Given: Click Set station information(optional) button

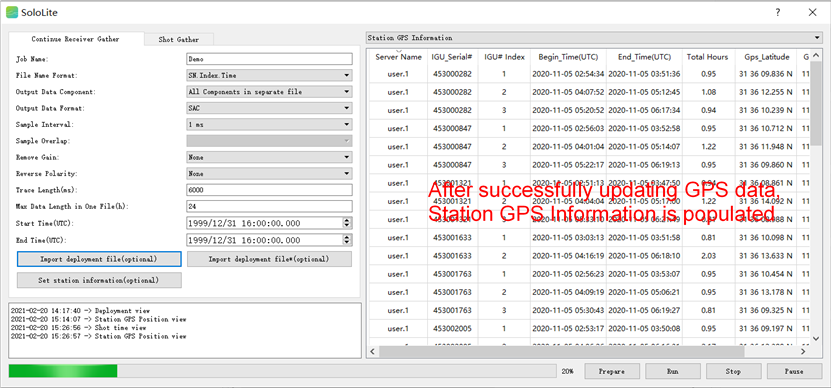Looking at the screenshot, I should pyautogui.click(x=99, y=280).
